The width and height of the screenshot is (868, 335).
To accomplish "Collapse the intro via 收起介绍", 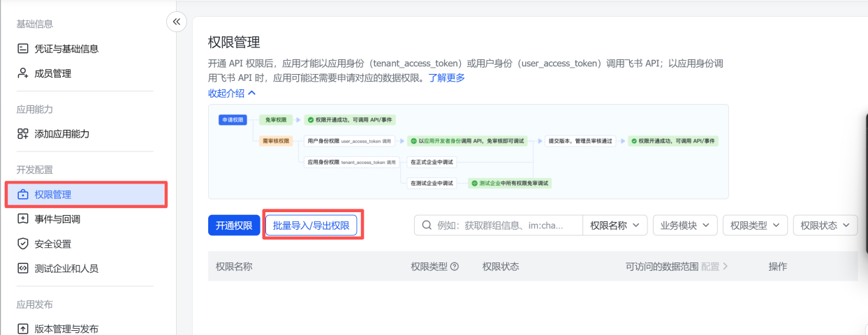I will (x=232, y=93).
